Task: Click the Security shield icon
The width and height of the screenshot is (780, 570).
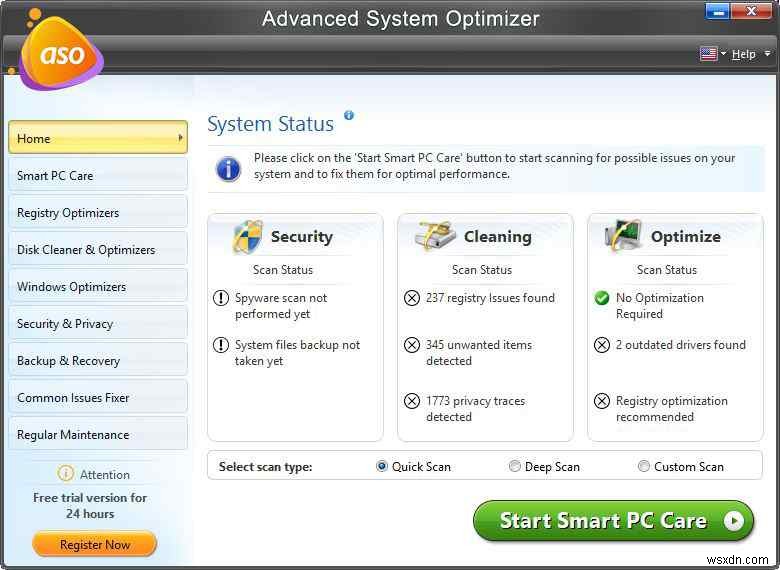Action: 248,236
